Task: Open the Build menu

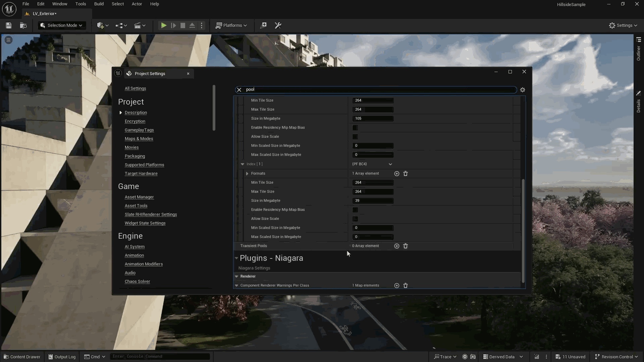Action: pos(99,4)
